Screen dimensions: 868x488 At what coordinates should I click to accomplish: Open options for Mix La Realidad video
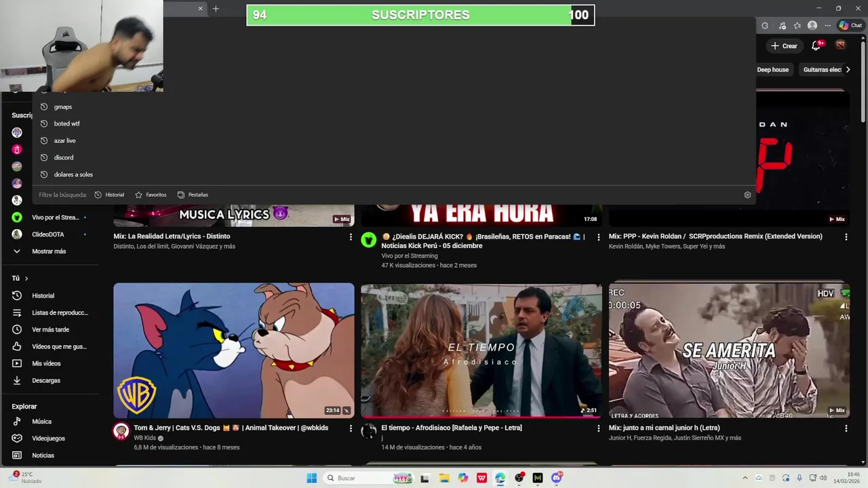click(x=351, y=237)
